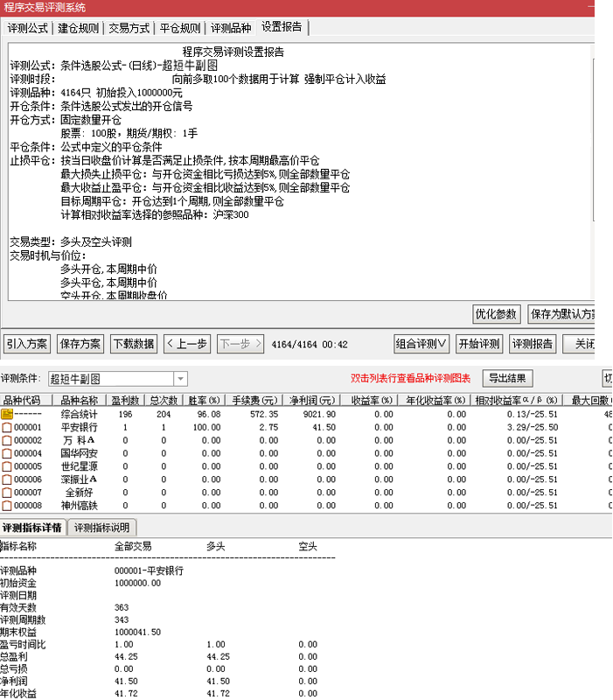Sort the list by 胜率(%) column header
This screenshot has height=700, width=613.
203,400
